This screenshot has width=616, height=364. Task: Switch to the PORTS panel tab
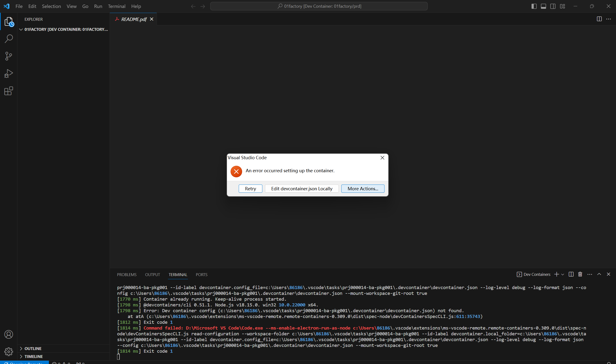click(x=202, y=274)
